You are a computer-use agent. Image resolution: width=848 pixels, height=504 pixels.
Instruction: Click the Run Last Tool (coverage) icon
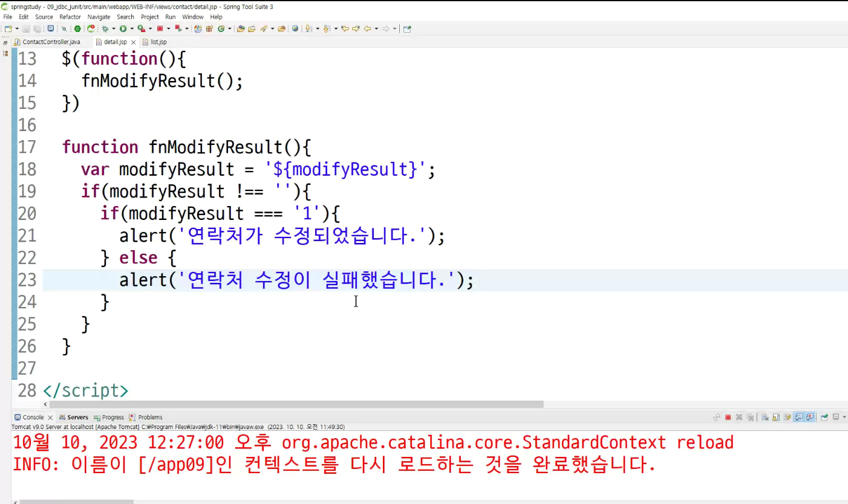pos(141,28)
